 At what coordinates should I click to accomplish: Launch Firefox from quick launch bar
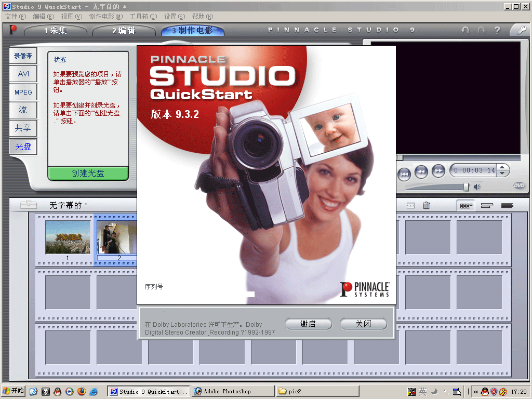82,392
